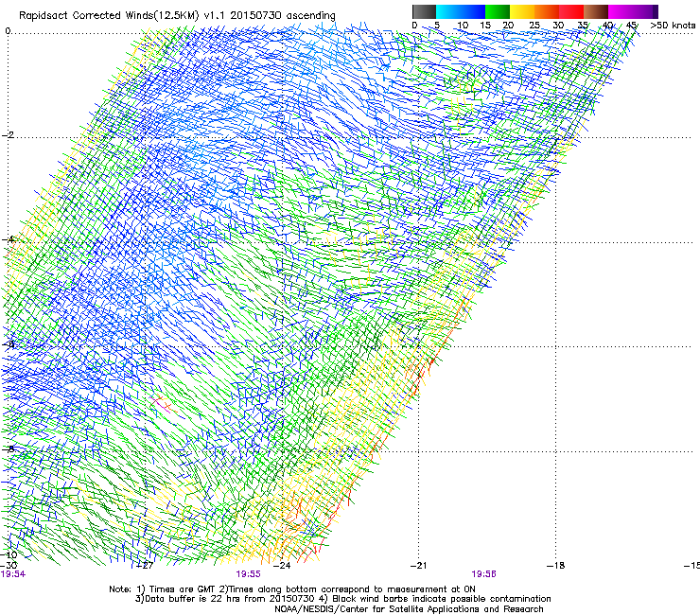This screenshot has height=615, width=700.
Task: Click the legend label '10'
Action: pos(463,26)
